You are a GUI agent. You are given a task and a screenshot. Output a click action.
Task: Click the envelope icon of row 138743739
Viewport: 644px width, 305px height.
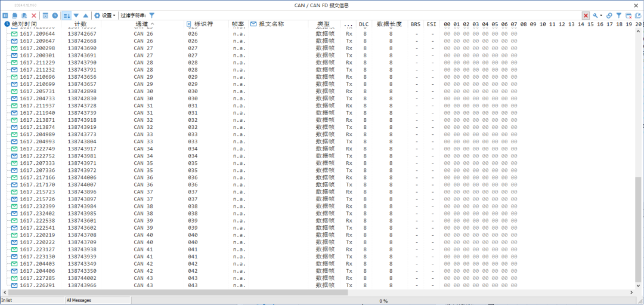[14, 113]
